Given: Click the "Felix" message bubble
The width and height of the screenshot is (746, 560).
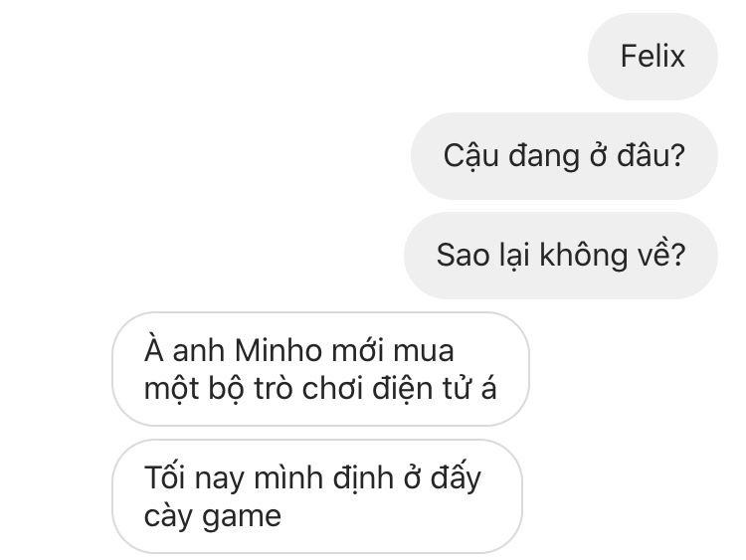Looking at the screenshot, I should (x=653, y=57).
